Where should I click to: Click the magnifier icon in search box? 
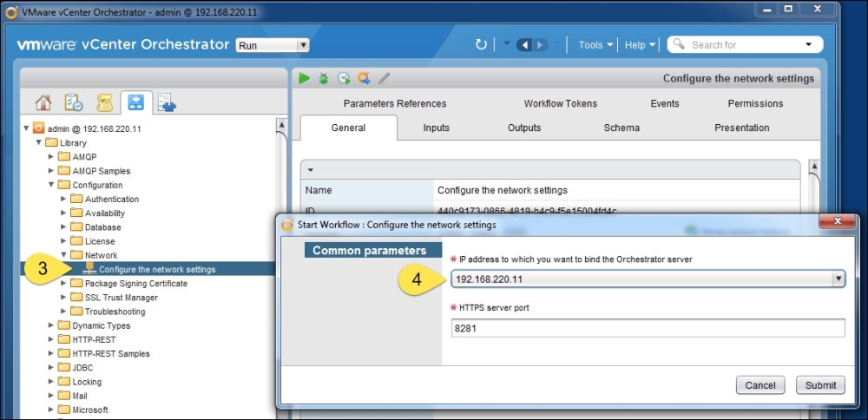click(x=679, y=44)
